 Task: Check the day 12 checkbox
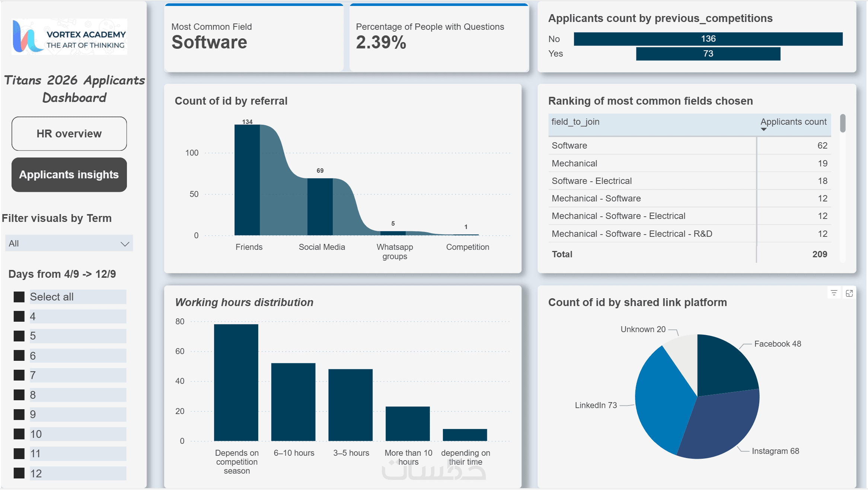(x=19, y=473)
